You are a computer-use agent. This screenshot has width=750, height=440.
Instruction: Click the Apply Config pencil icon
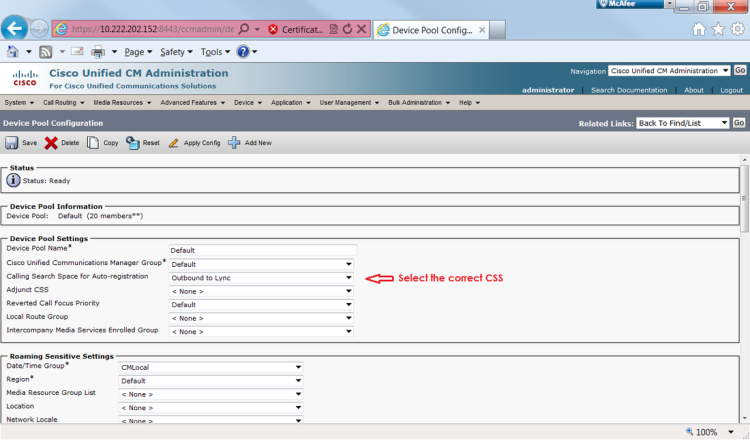tap(174, 143)
